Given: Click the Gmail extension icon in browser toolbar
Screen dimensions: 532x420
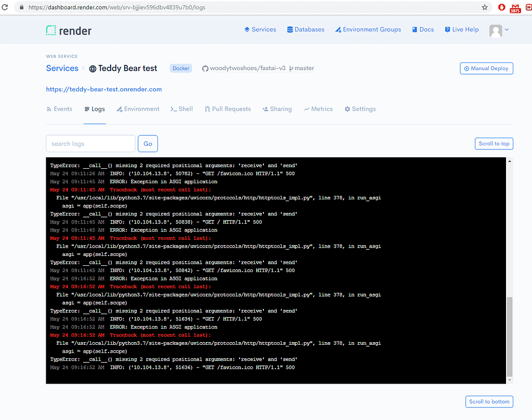Looking at the screenshot, I should [515, 7].
